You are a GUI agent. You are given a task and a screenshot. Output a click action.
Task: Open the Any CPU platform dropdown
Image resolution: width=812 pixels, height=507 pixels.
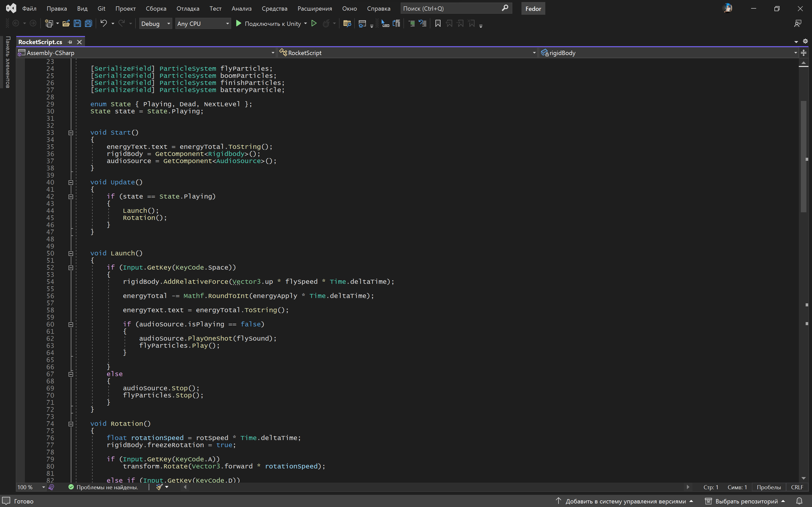click(203, 24)
